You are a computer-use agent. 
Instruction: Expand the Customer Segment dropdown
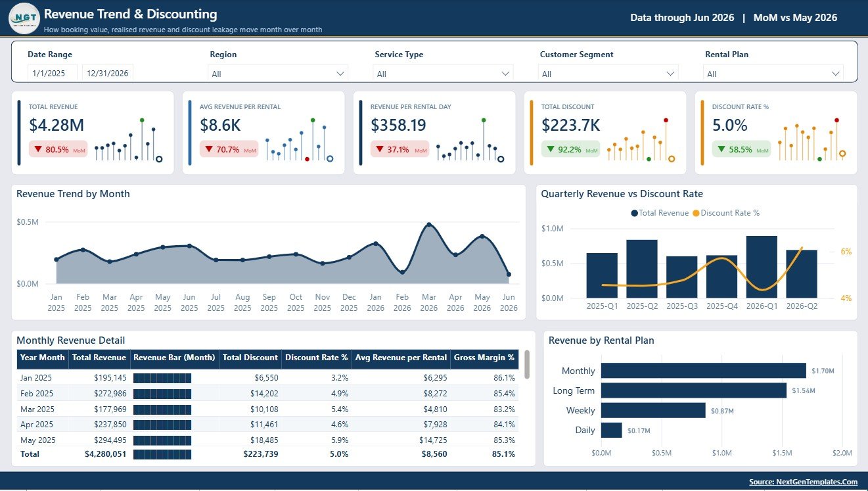608,74
